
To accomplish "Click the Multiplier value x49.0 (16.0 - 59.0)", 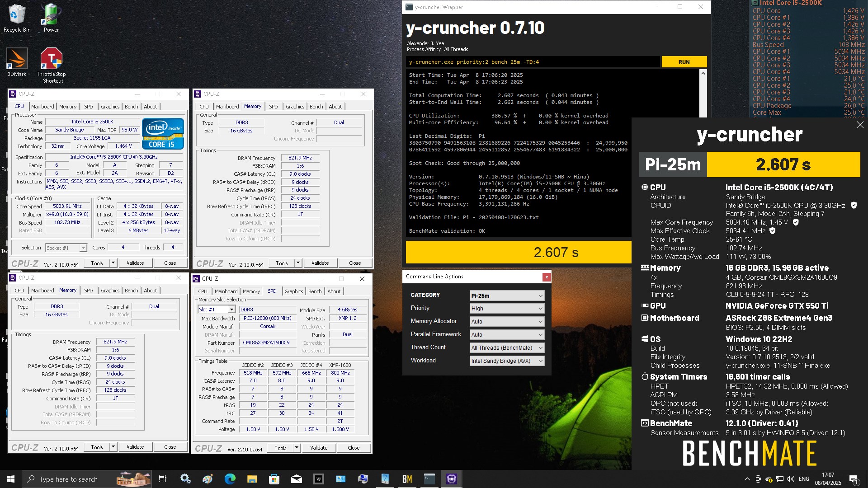I will click(x=67, y=214).
